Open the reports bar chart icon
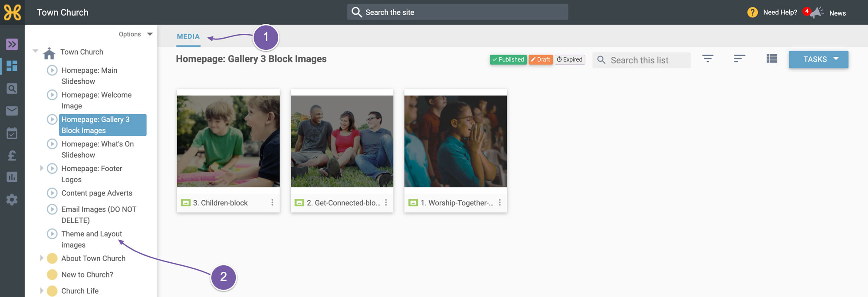Screen dimensions: 868x297 tap(12, 177)
